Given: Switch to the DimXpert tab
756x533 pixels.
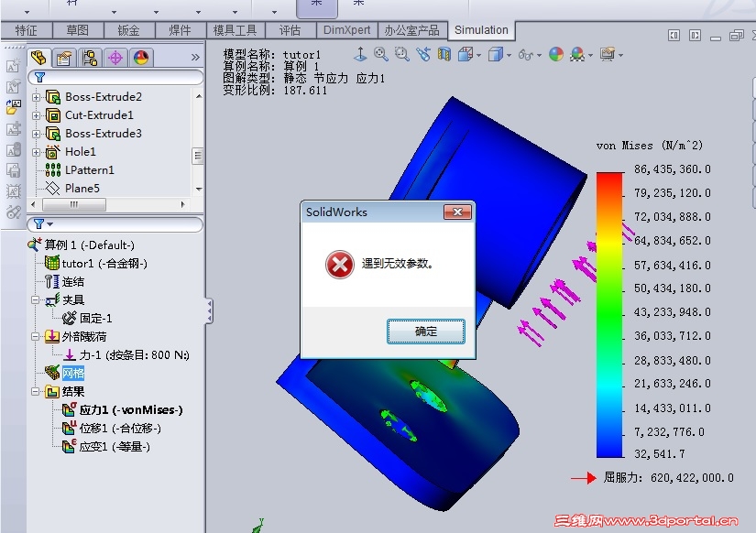Looking at the screenshot, I should tap(346, 30).
